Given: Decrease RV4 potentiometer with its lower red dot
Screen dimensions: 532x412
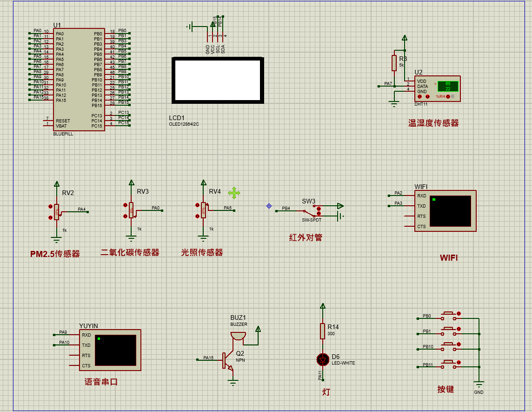Looking at the screenshot, I should [198, 216].
